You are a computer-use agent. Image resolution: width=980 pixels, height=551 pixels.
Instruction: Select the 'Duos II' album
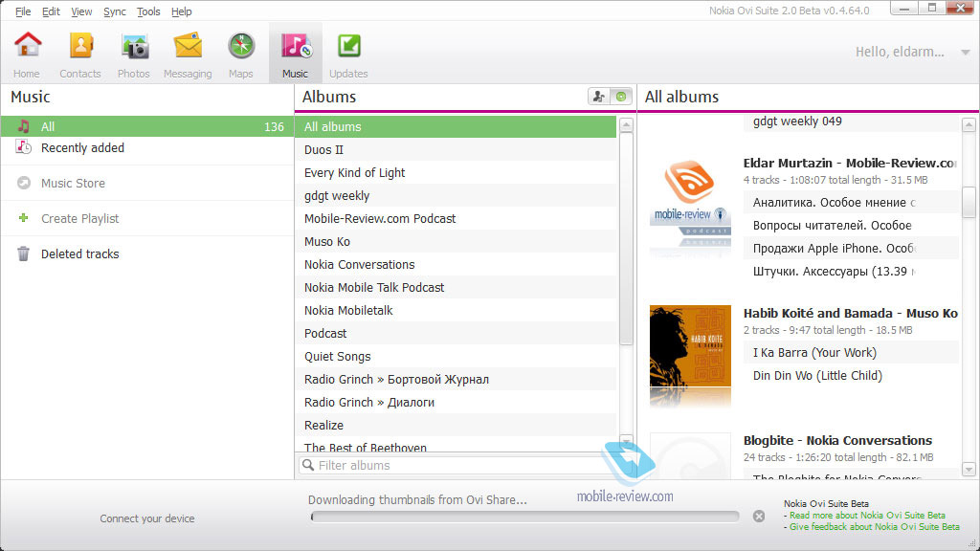456,150
